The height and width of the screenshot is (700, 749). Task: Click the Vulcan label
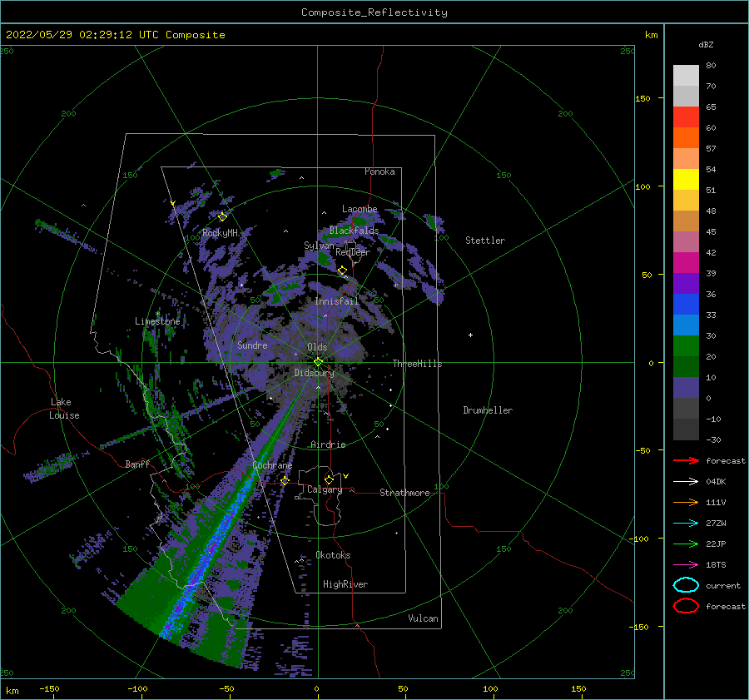424,618
